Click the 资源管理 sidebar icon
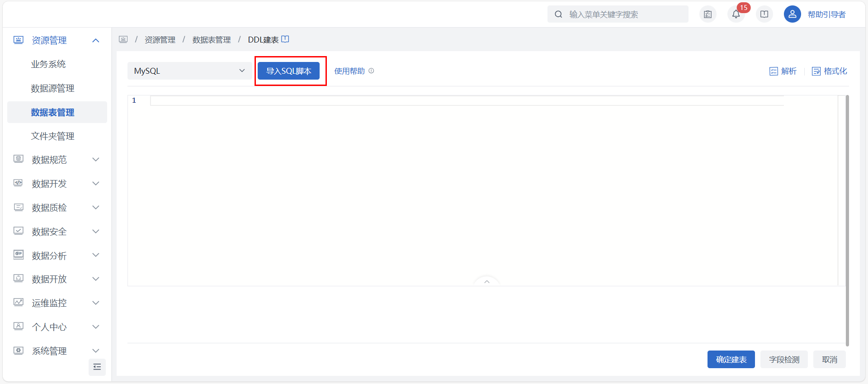The width and height of the screenshot is (868, 384). click(x=19, y=40)
